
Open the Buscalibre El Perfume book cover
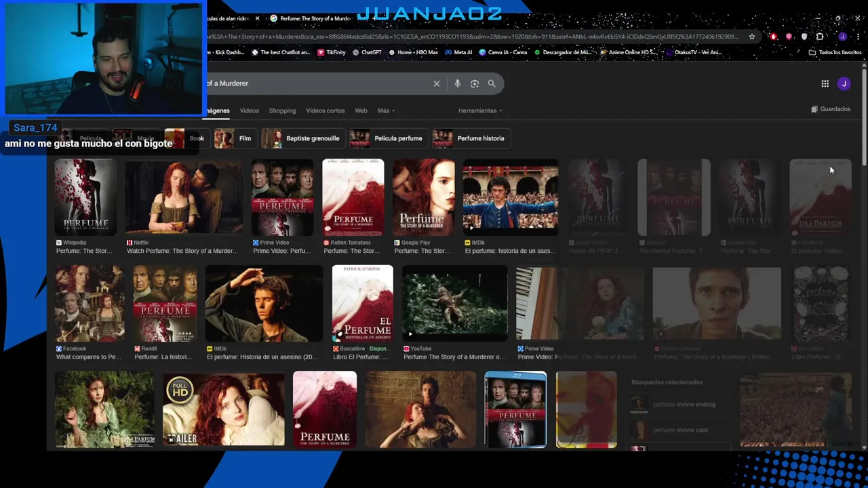(363, 303)
